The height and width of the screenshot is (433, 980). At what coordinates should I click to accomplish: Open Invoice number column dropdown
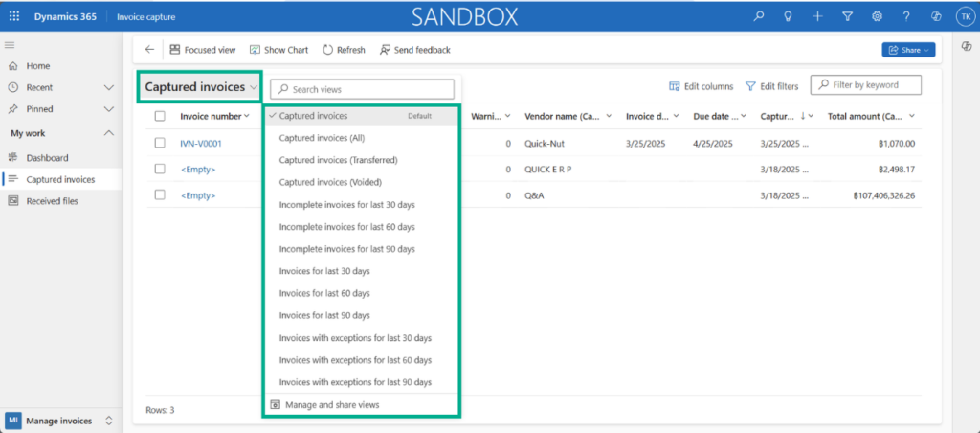[247, 116]
